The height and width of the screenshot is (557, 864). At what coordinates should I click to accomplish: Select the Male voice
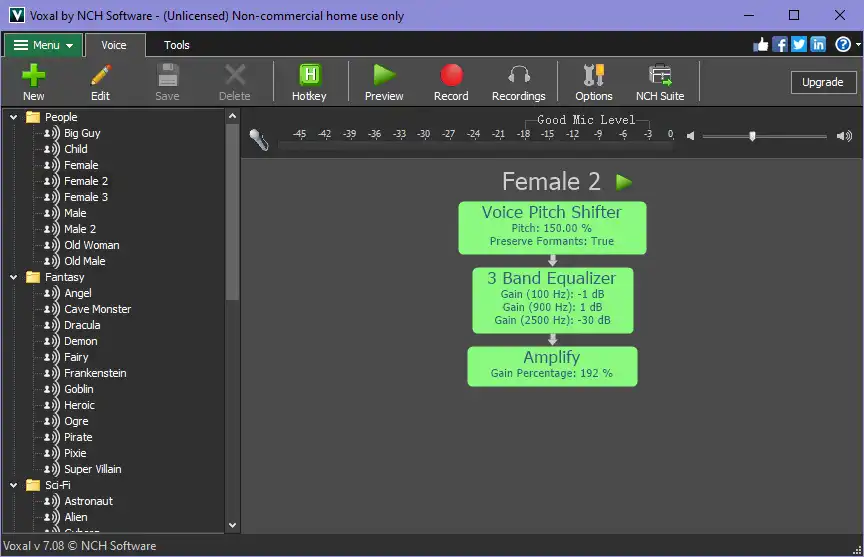75,213
